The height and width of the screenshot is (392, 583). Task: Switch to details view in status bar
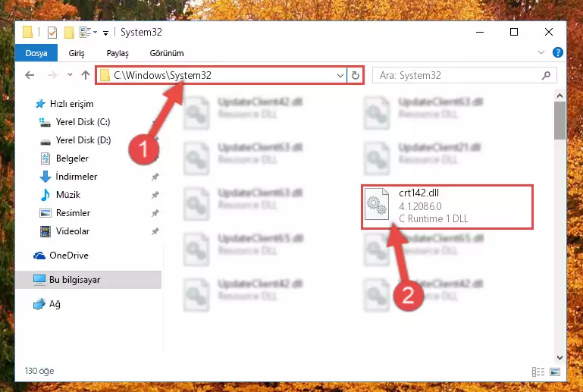(x=538, y=372)
